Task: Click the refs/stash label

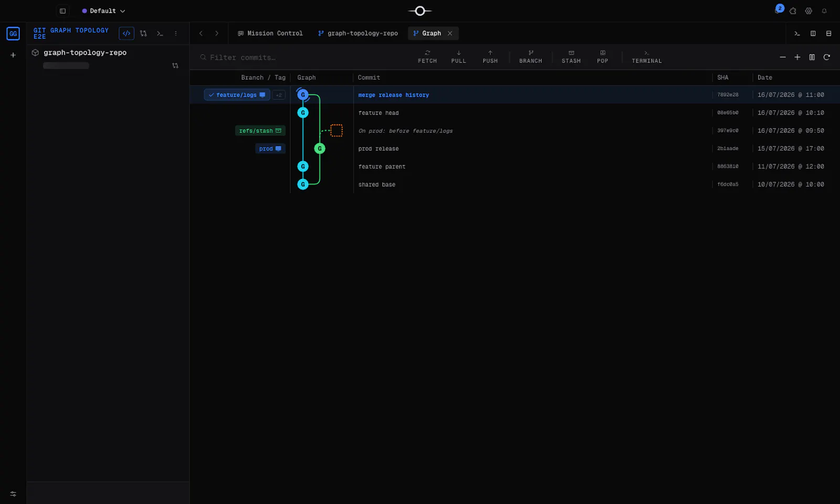Action: pos(260,131)
